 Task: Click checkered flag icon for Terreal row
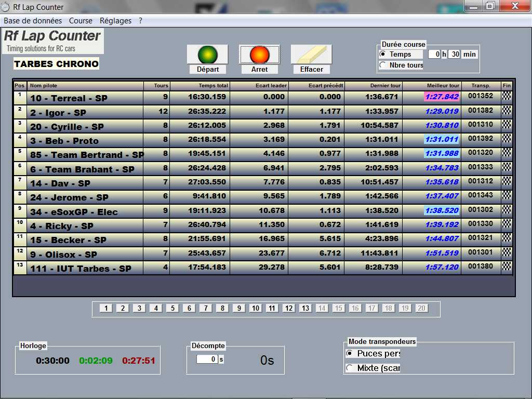tap(507, 96)
